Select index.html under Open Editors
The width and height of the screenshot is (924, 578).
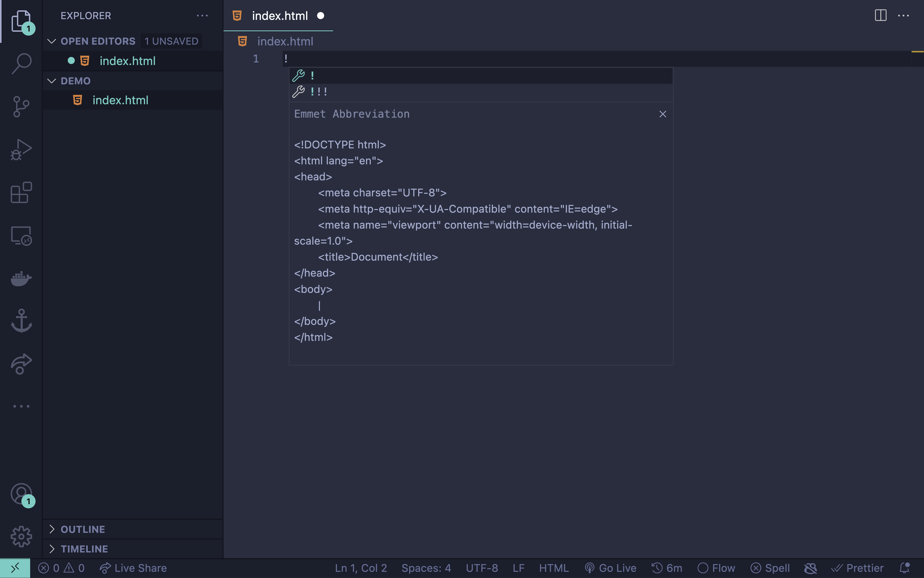[133, 61]
